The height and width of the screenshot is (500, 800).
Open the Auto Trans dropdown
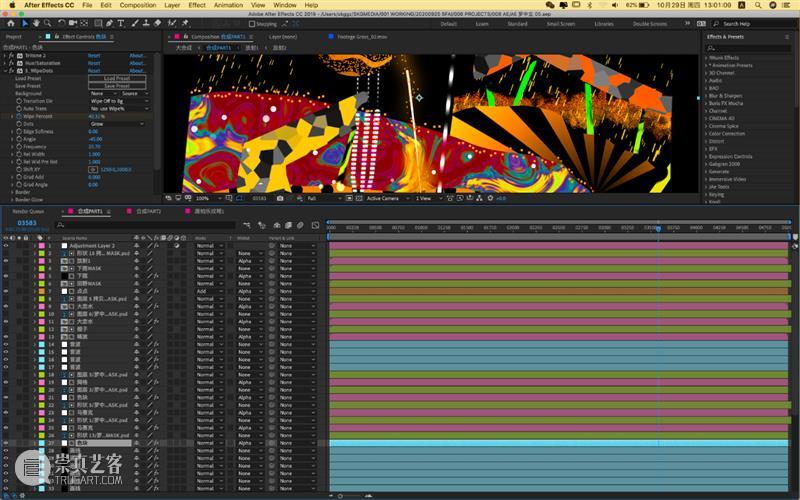(119, 109)
